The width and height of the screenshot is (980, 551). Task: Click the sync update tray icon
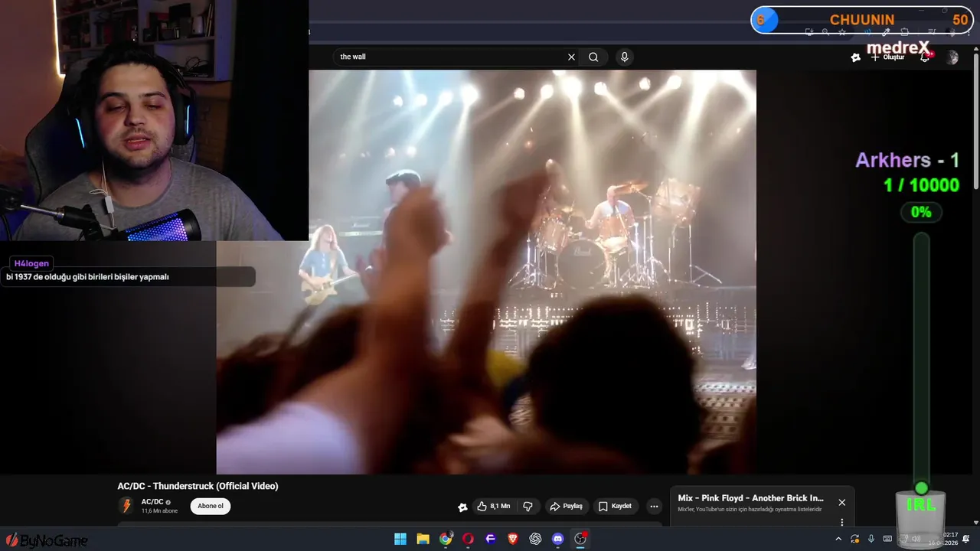click(x=855, y=539)
